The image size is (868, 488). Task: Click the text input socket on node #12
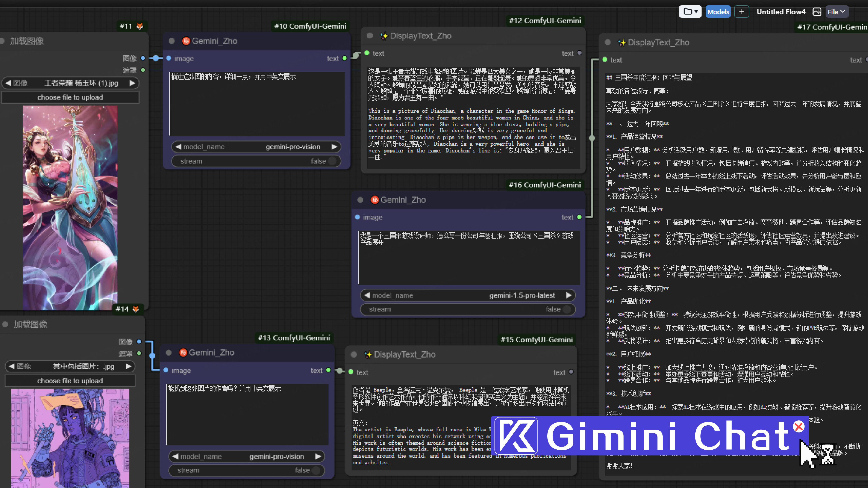click(x=367, y=53)
